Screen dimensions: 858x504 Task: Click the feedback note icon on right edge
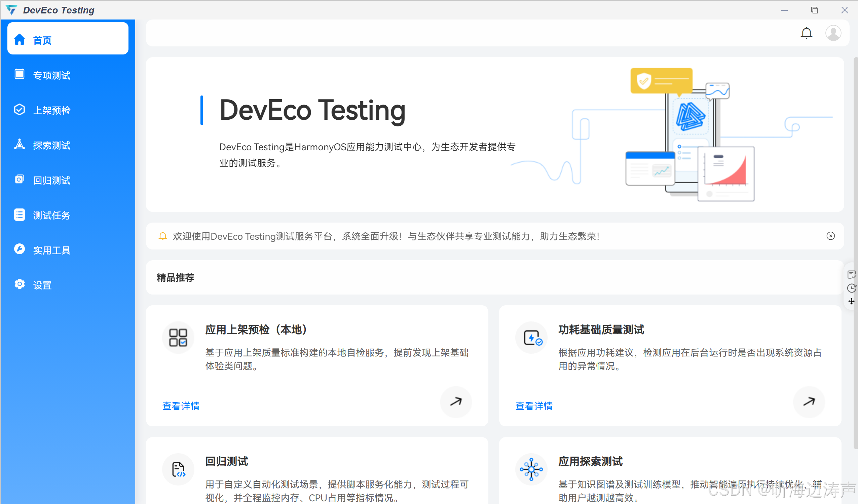[851, 275]
